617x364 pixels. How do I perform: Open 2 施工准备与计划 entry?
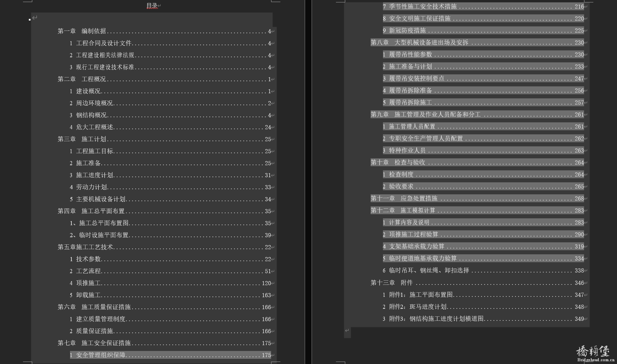[484, 66]
